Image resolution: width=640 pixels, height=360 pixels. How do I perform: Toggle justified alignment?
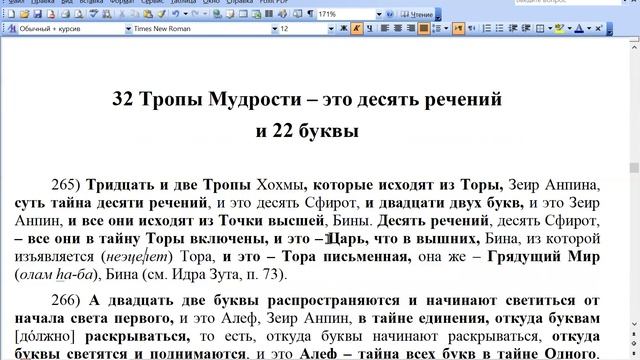tap(424, 29)
